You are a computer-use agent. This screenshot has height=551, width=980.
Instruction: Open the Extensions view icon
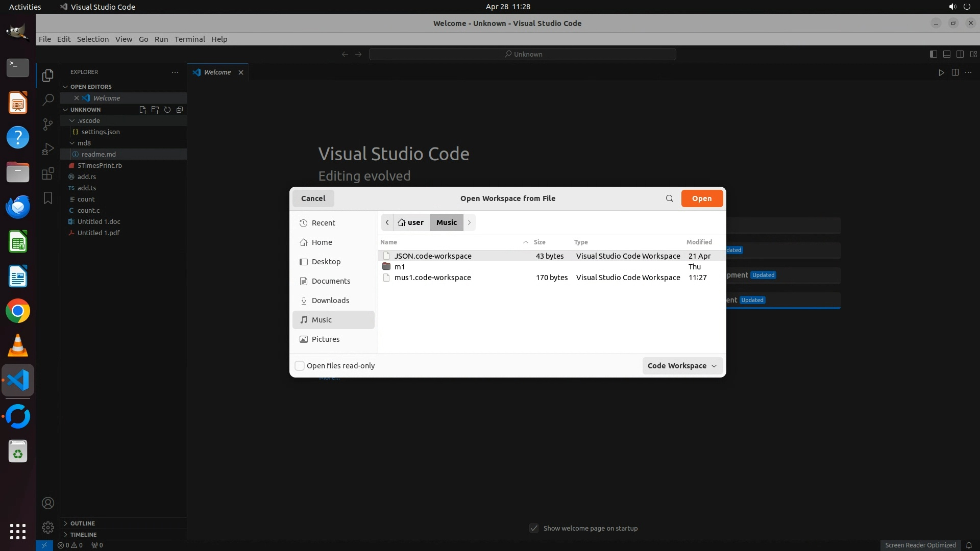click(48, 173)
